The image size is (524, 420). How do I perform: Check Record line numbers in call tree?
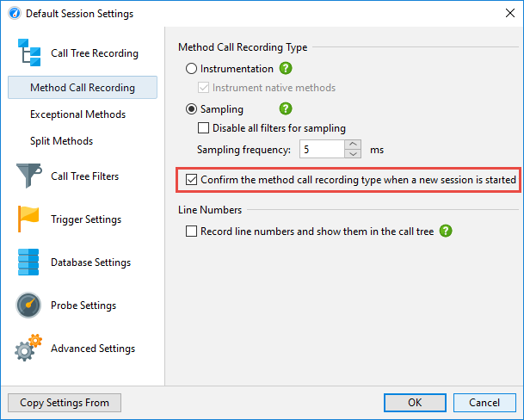(x=191, y=231)
